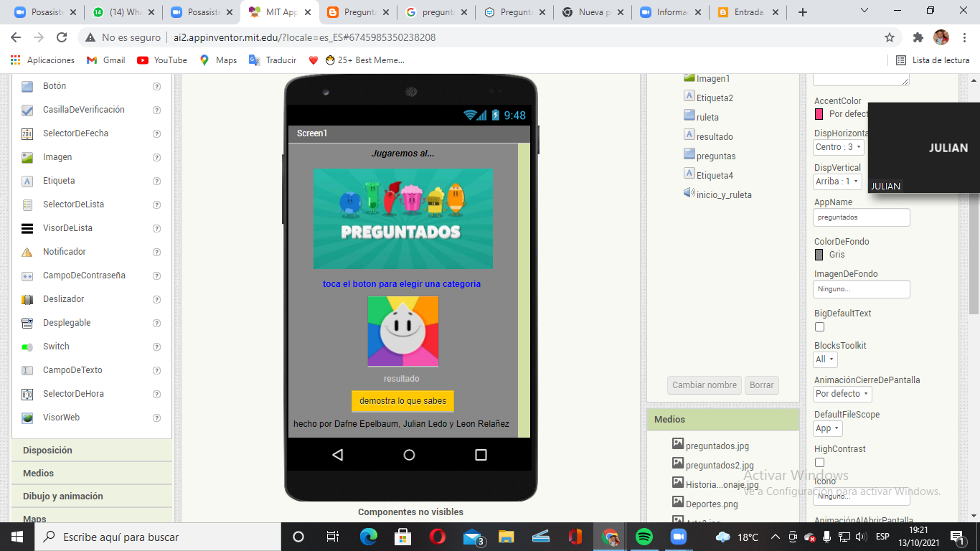
Task: Open the Traducir bookmark
Action: point(273,60)
